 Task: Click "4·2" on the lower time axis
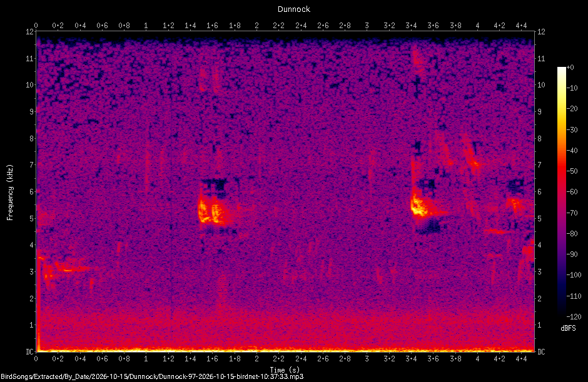[499, 359]
